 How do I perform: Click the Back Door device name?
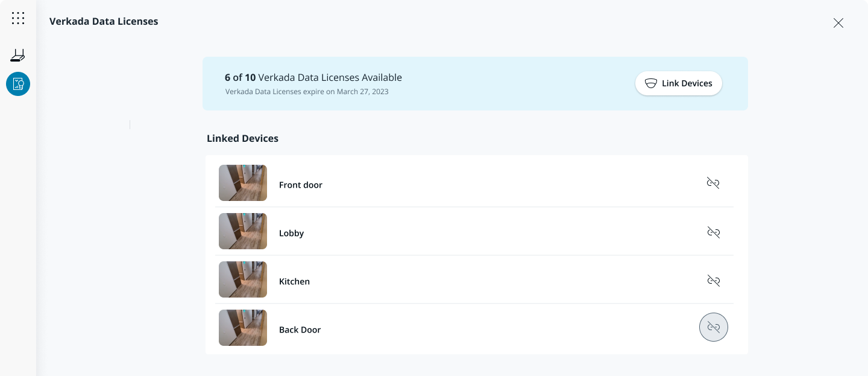coord(300,330)
